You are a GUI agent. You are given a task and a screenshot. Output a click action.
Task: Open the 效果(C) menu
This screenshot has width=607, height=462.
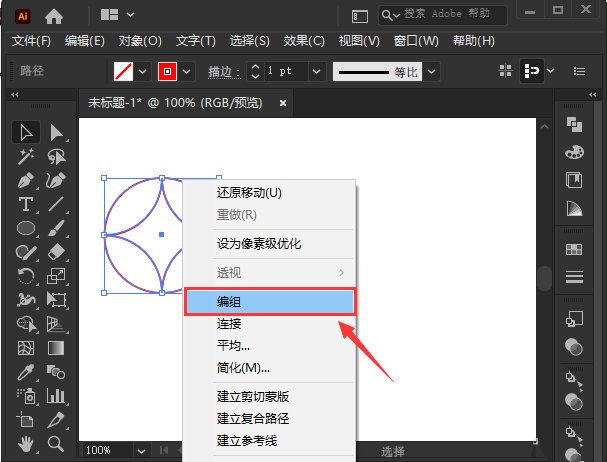pos(304,41)
